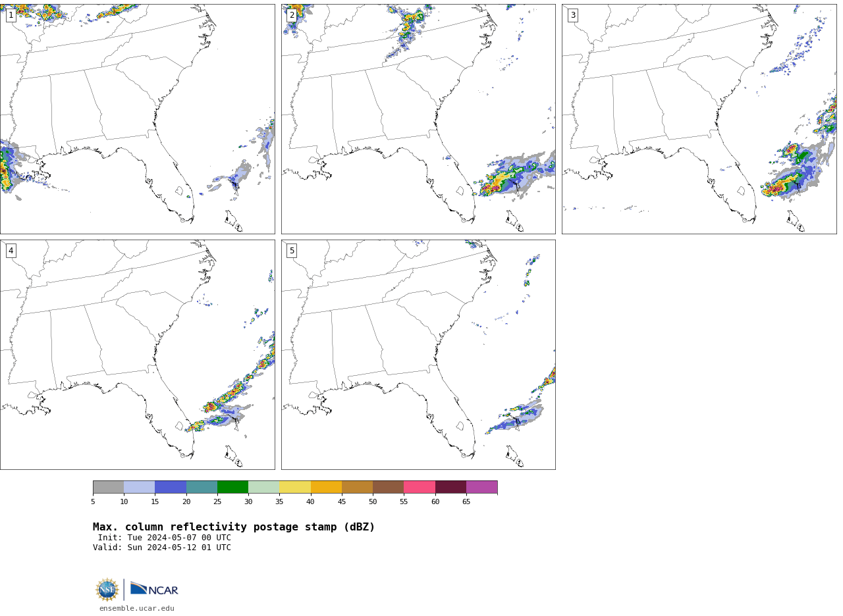Click the purple 65+ dBZ swatch
The width and height of the screenshot is (843, 616).
click(x=481, y=487)
